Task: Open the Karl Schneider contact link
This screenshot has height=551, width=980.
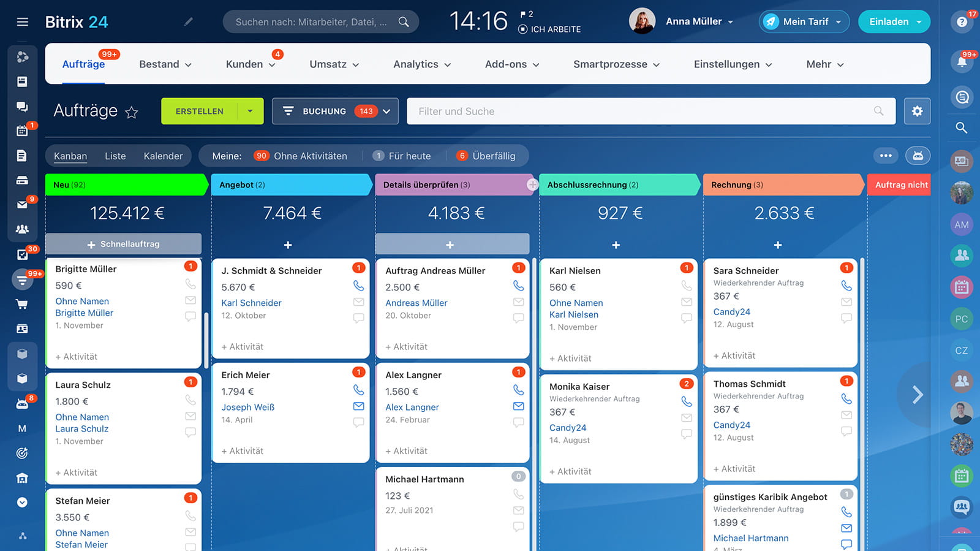Action: click(251, 303)
